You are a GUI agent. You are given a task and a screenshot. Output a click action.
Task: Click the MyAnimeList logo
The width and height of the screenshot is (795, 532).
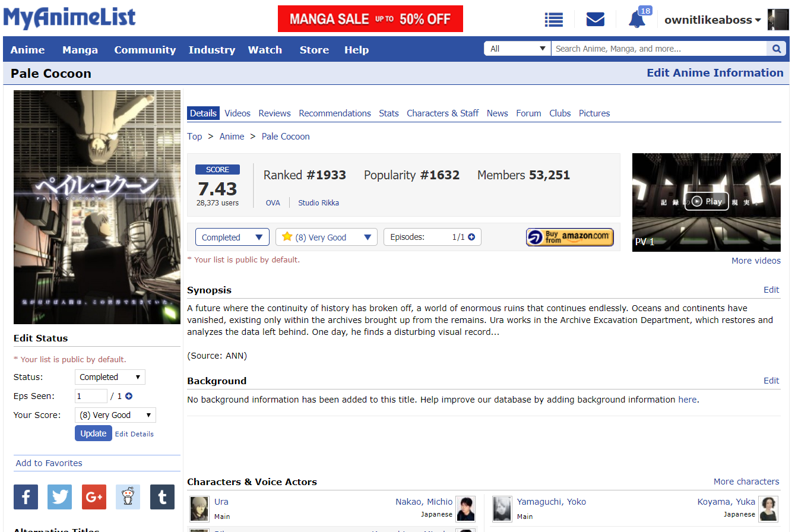tap(69, 18)
